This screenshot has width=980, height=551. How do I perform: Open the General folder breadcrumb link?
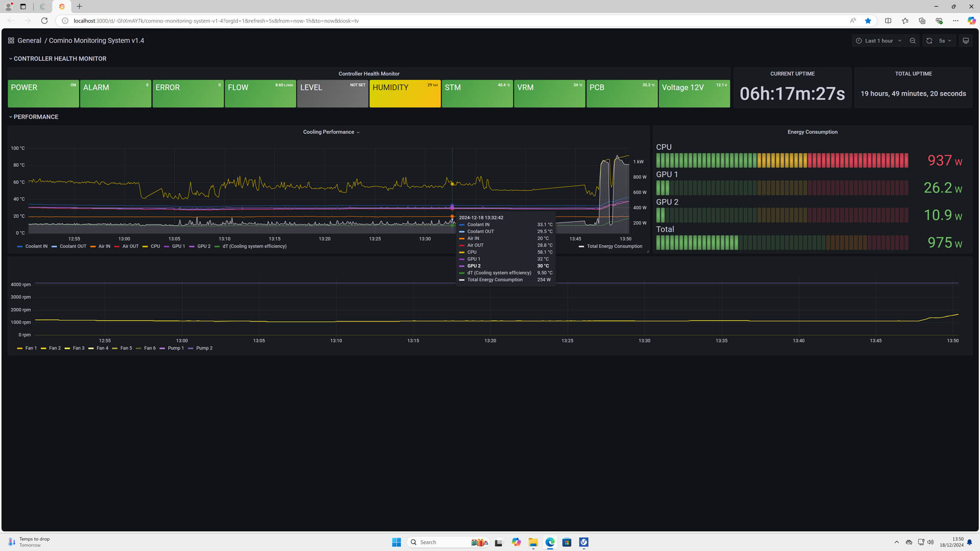coord(29,40)
